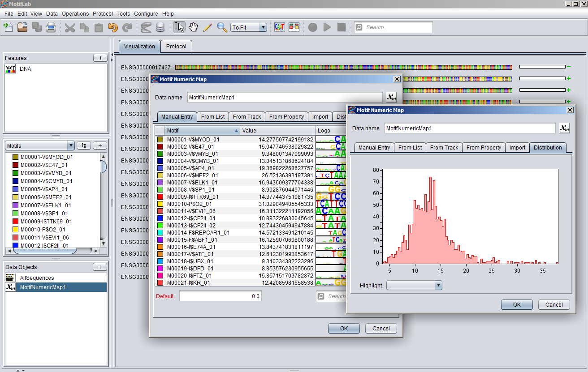Click the MotifNumericMap1 Xm icon in Data Objects
588x372 pixels.
point(10,287)
